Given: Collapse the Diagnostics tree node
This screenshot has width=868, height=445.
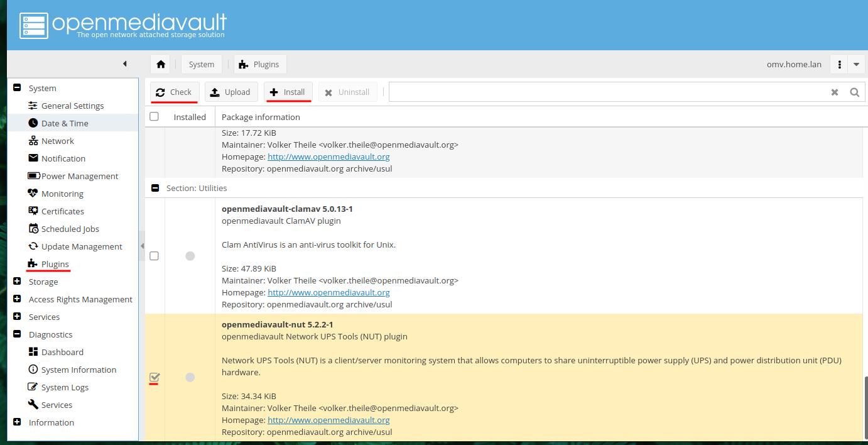Looking at the screenshot, I should pyautogui.click(x=17, y=334).
